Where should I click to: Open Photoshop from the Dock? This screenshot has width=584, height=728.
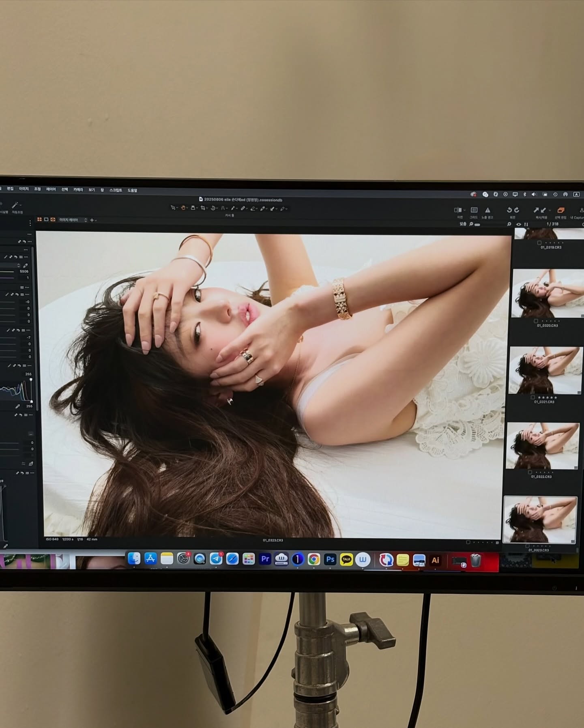coord(330,560)
